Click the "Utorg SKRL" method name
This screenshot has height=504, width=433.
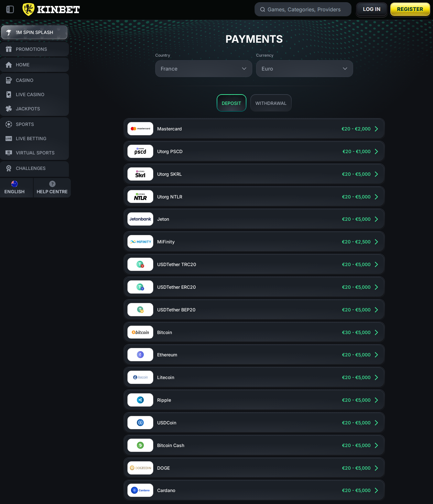coord(169,174)
